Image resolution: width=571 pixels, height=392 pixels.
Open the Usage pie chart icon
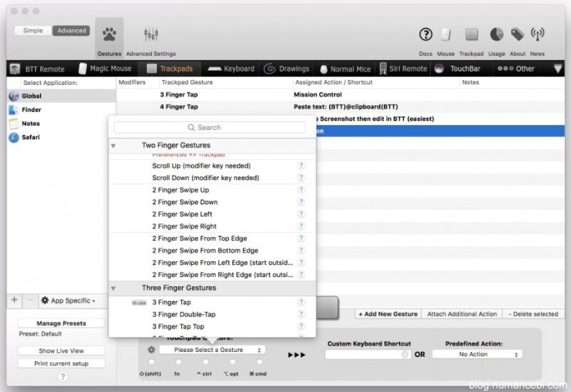pos(497,34)
